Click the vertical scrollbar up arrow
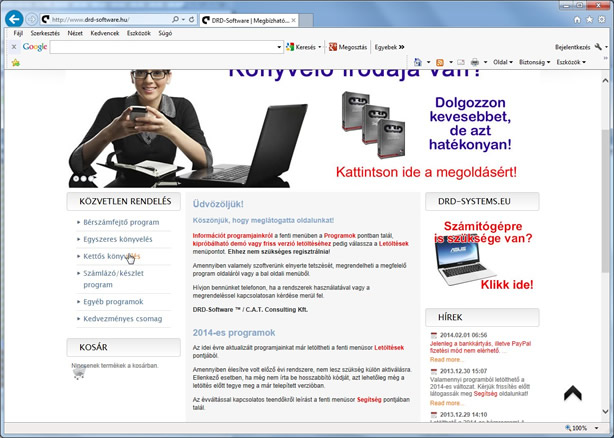The image size is (614, 438). 605,80
